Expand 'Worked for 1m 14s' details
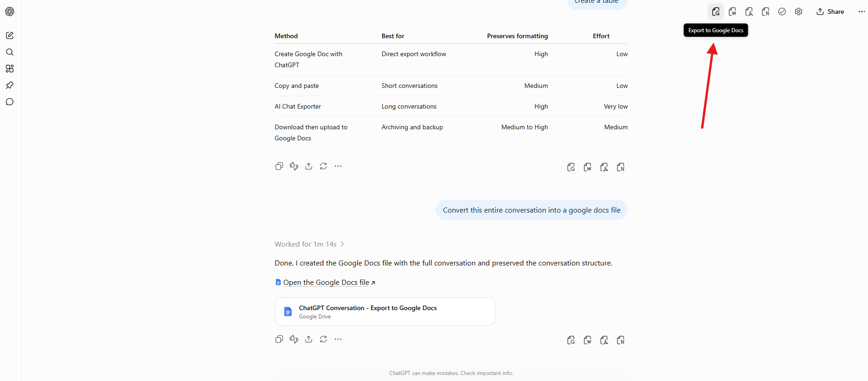 click(x=310, y=244)
